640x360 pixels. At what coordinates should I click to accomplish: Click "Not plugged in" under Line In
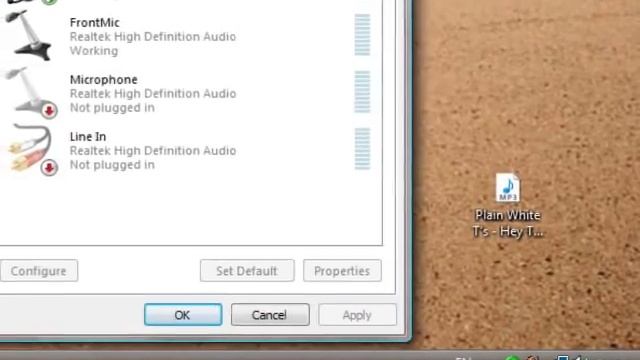[112, 165]
